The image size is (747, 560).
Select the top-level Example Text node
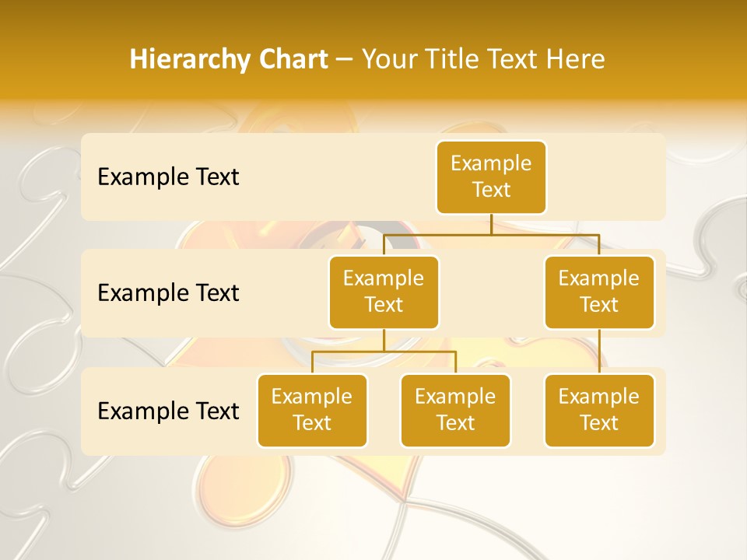[491, 177]
